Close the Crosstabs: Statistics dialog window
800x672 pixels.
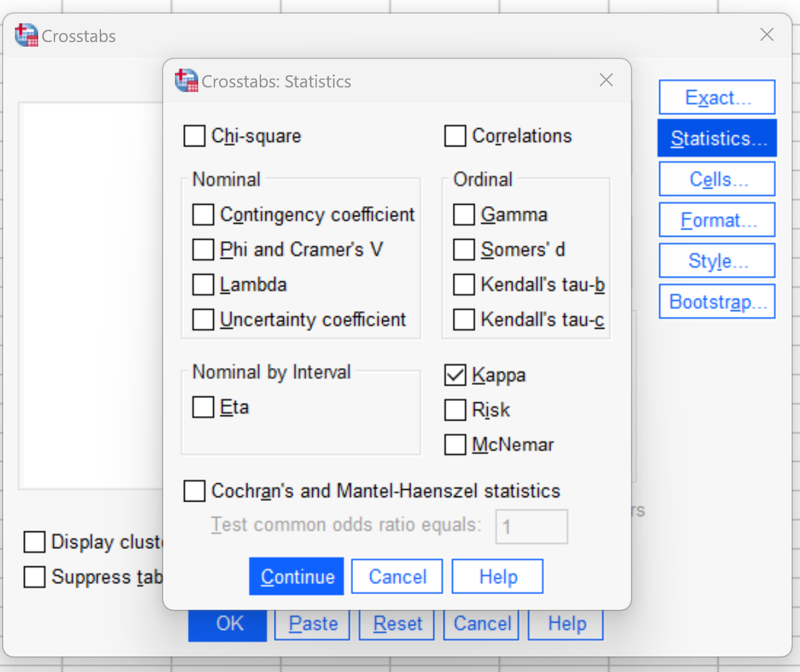click(606, 80)
